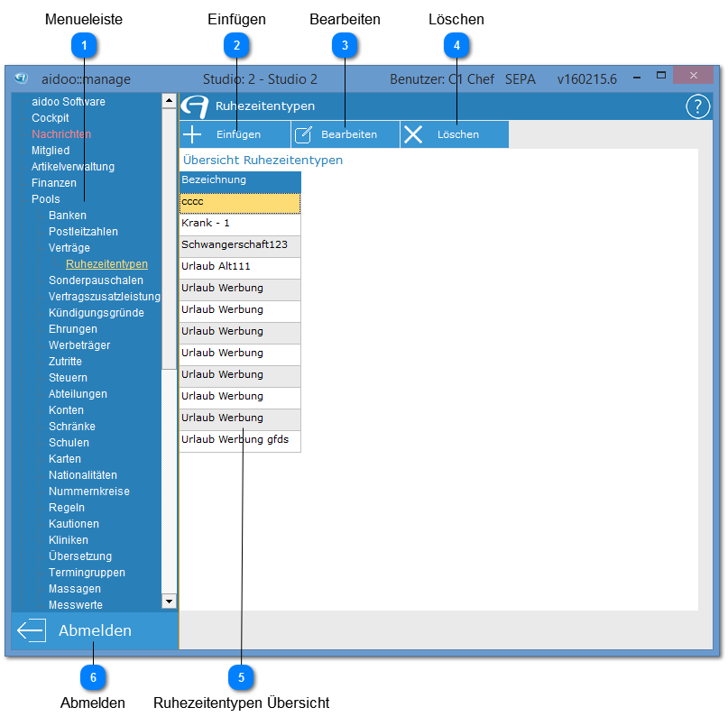Screen dimensions: 728x726
Task: Select the Schwangerschaft123 row
Action: pos(240,246)
